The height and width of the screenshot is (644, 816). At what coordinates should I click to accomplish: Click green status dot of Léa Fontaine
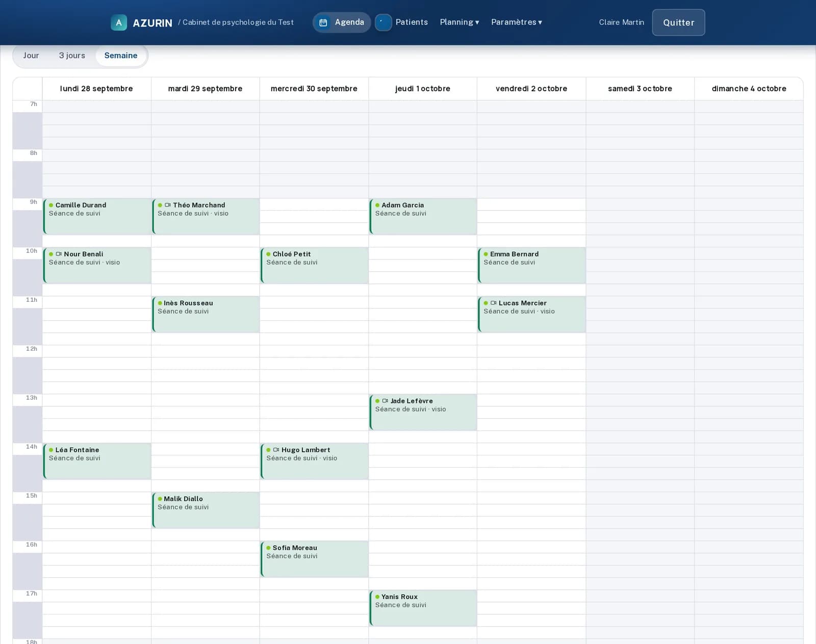[x=51, y=450]
